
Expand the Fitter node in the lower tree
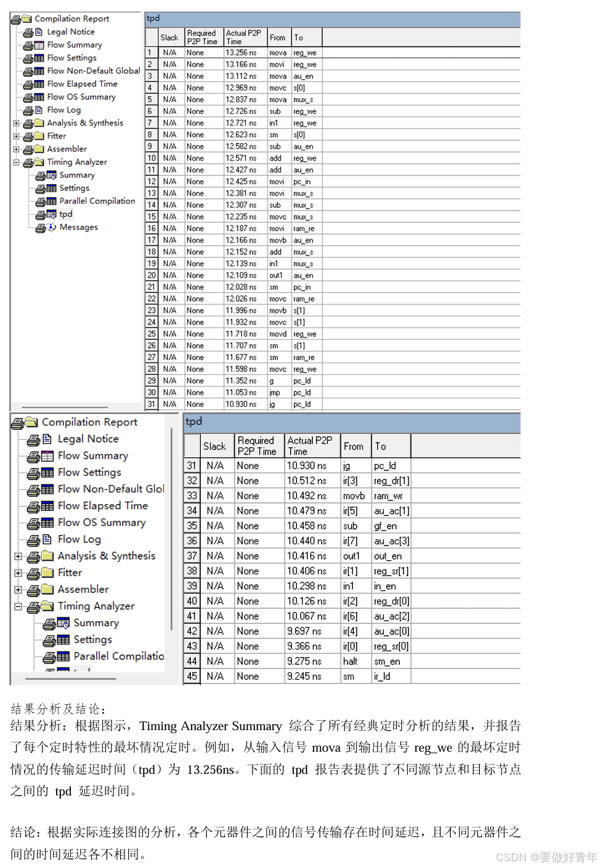point(18,573)
